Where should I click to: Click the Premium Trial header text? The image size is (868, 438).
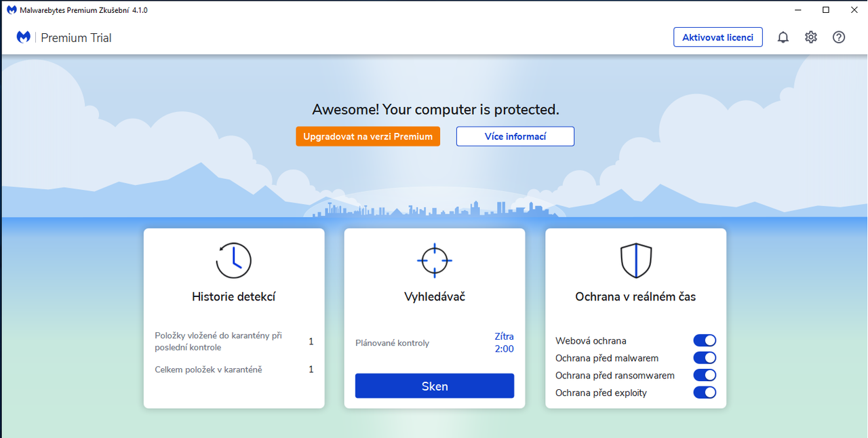76,38
